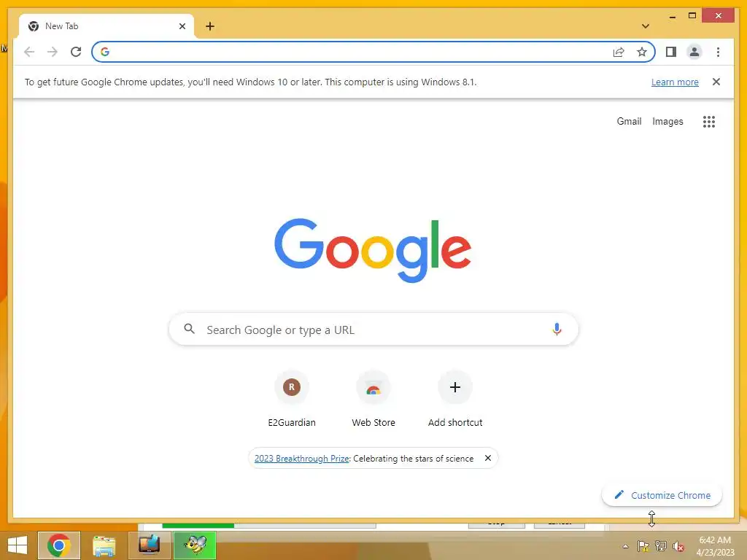This screenshot has height=560, width=747.
Task: Expand the tab search chevron
Action: tap(646, 26)
